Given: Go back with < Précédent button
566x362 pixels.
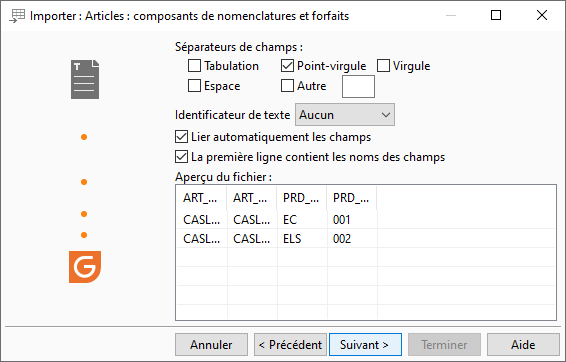Looking at the screenshot, I should point(290,345).
